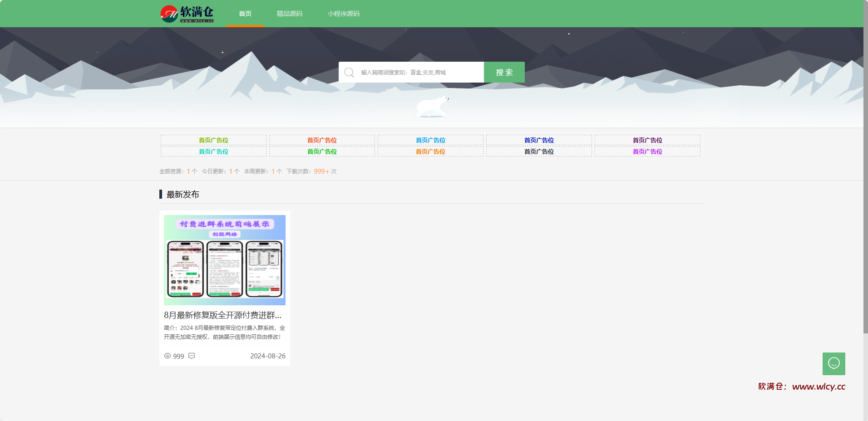Click the page vertical scrollbar
This screenshot has width=868, height=421.
click(866, 167)
